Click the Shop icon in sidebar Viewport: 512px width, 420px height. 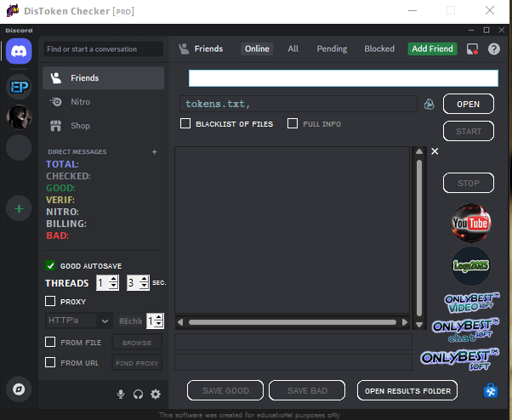[55, 126]
